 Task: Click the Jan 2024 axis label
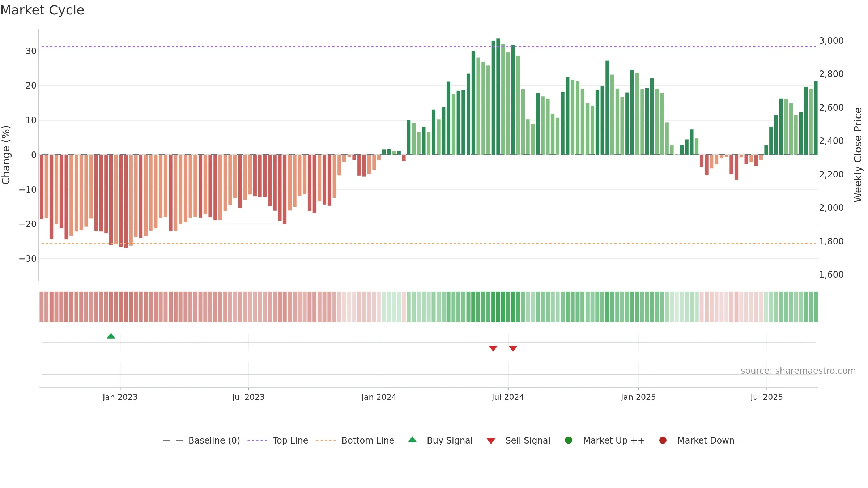click(379, 397)
